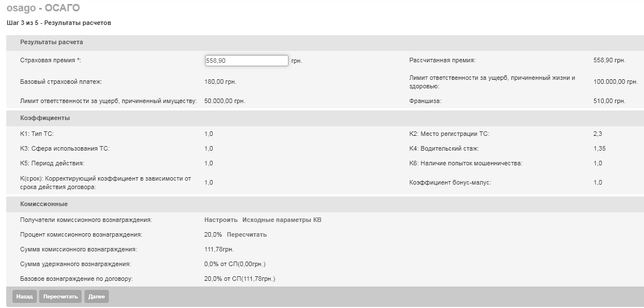Click the osago - ОСАГО page title
The image size is (644, 308).
tap(43, 8)
